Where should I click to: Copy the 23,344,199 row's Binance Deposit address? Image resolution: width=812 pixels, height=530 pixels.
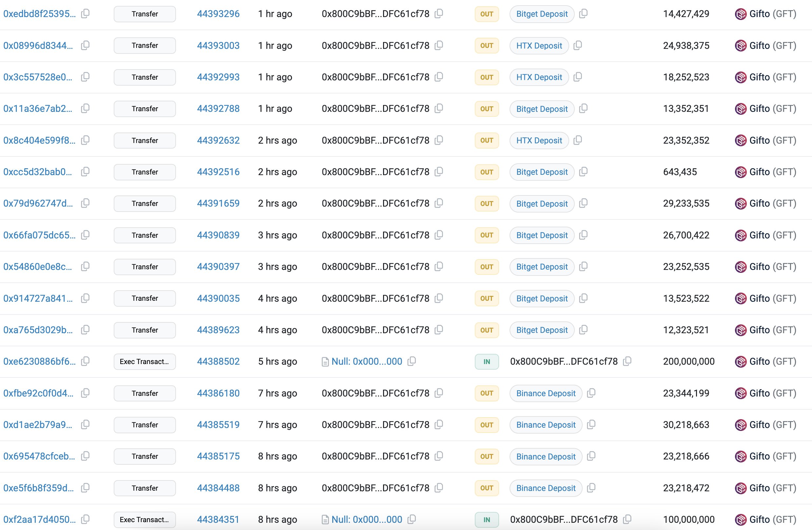click(591, 393)
